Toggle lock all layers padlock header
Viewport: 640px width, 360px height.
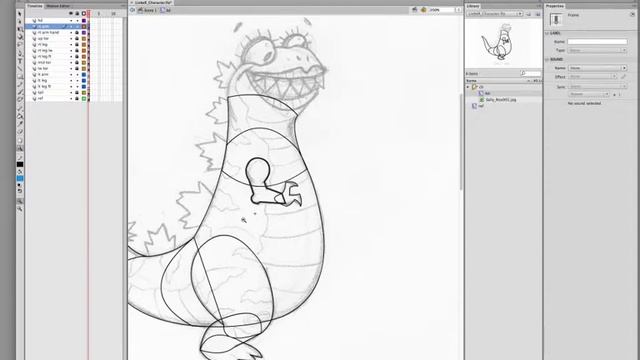pos(77,13)
